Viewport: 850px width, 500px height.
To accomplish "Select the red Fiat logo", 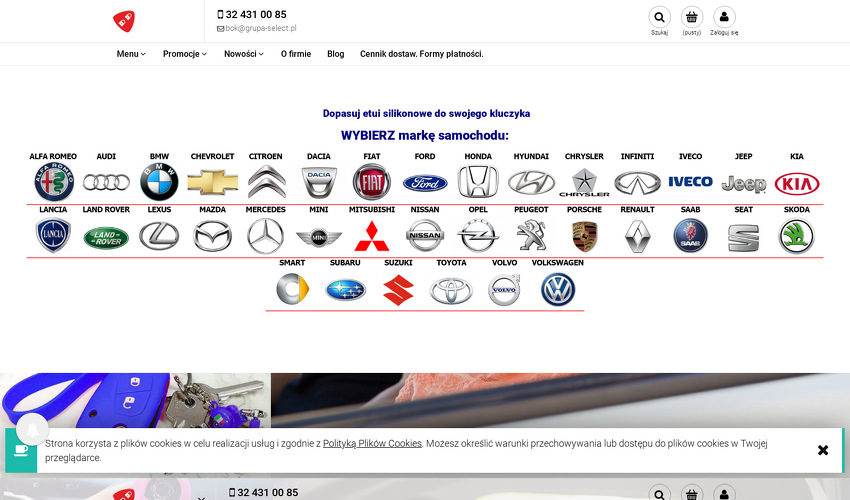I will 372,182.
